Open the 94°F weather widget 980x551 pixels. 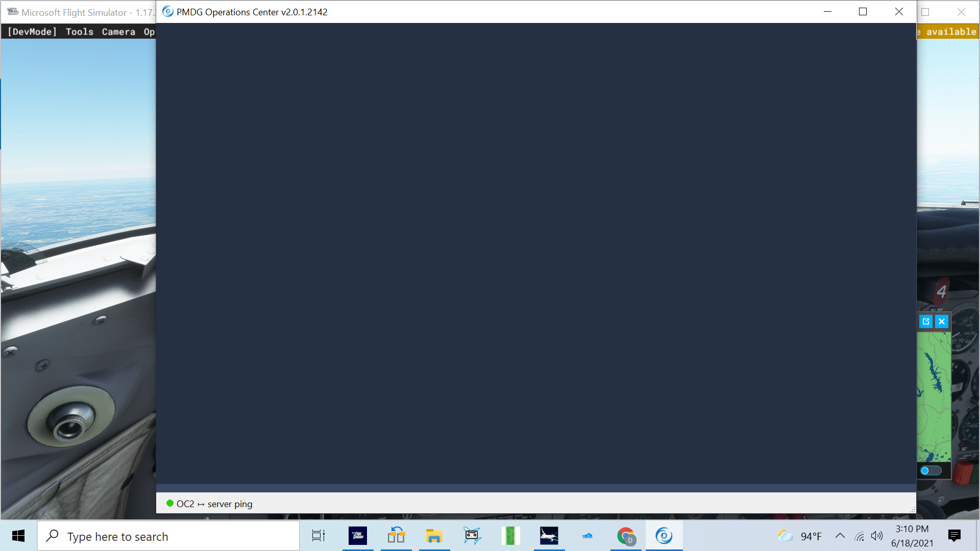[799, 536]
